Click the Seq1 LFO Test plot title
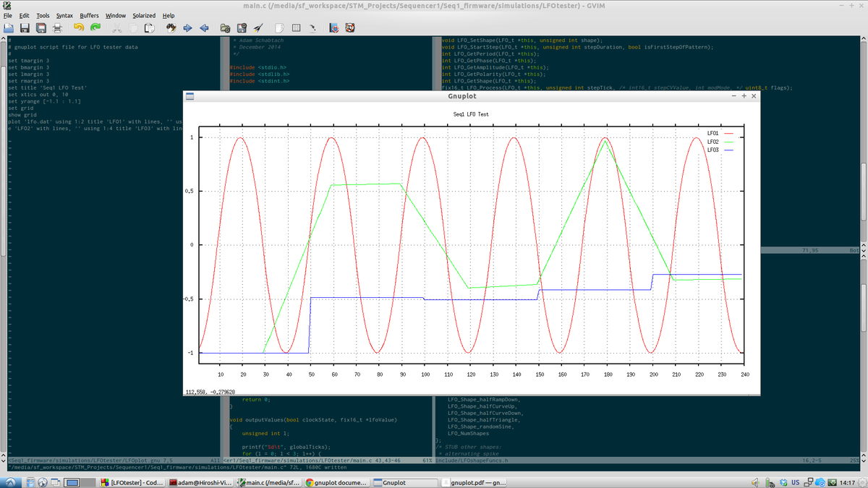Screen dimensions: 868x488 pos(471,114)
